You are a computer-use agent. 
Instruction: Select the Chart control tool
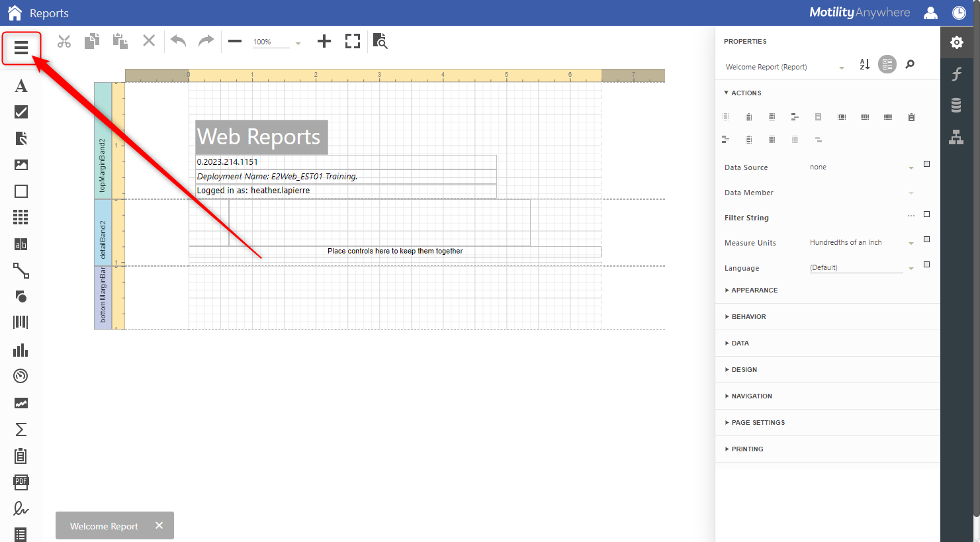tap(21, 350)
